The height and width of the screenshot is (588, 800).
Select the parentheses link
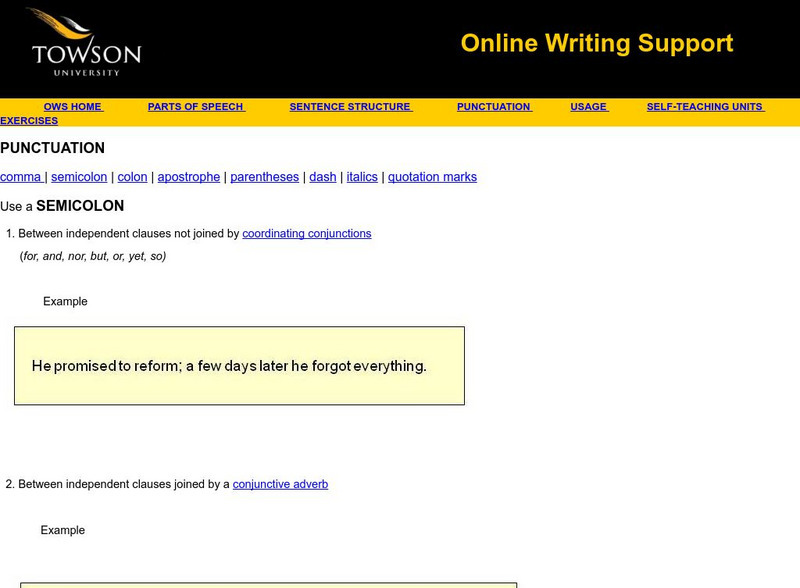coord(263,176)
